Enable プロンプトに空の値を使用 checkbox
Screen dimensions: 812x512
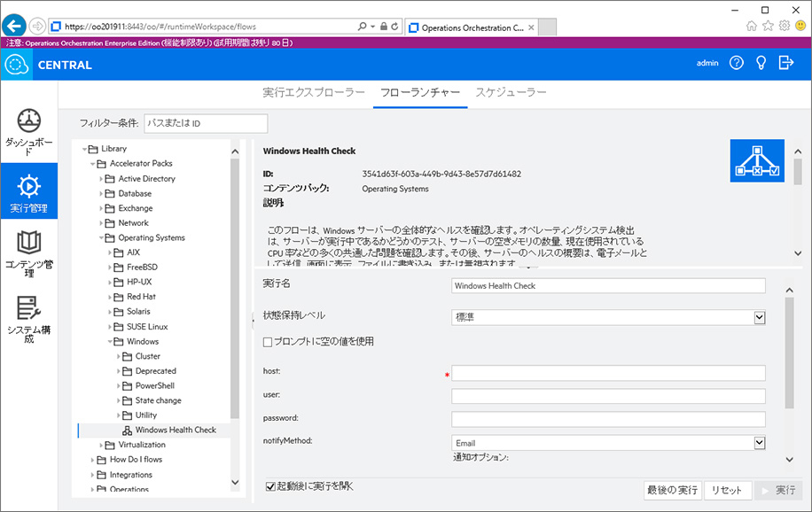tap(269, 342)
